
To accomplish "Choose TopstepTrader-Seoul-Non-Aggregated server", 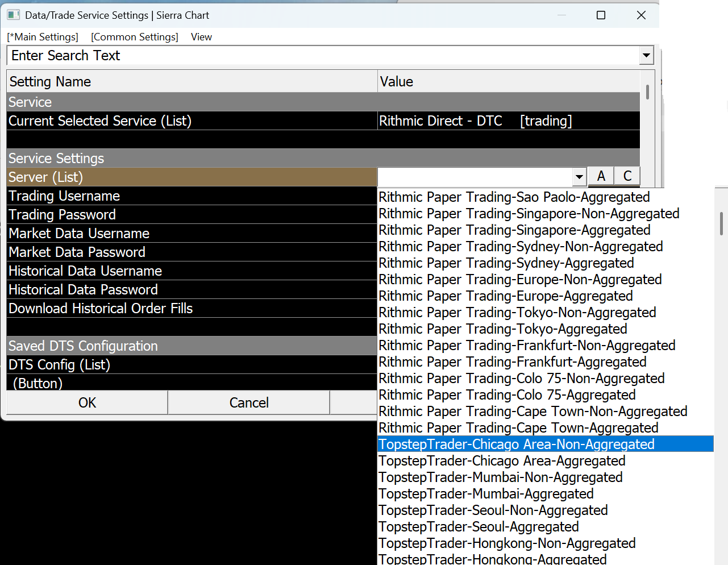I will tap(546, 510).
